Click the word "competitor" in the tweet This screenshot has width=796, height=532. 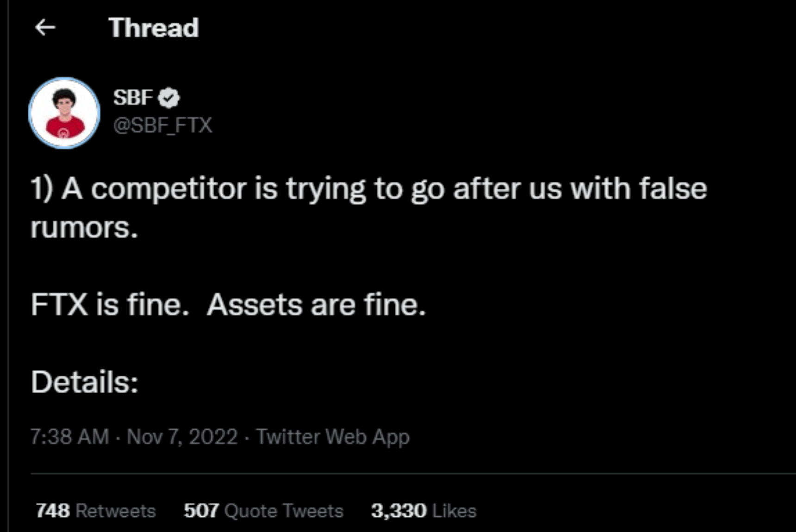(169, 189)
